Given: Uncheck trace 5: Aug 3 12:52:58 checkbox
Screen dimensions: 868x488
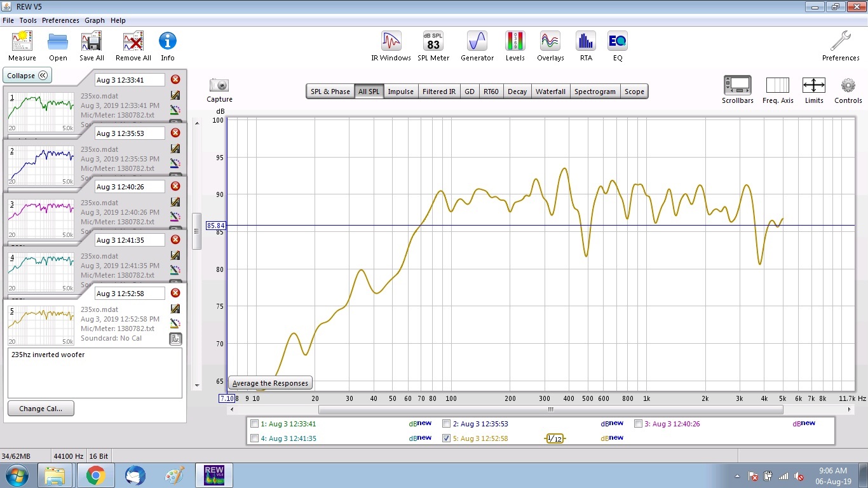Looking at the screenshot, I should [447, 438].
